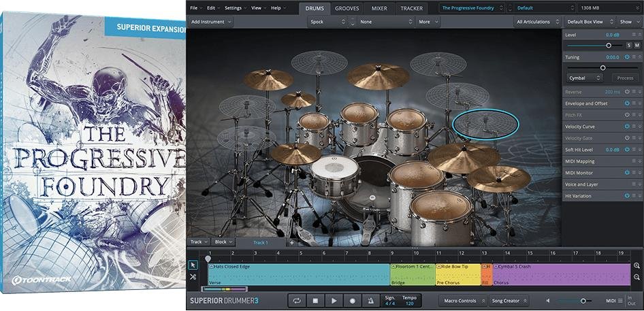Click the snare drum in the kit
Viewport: 644px width, 311px height.
tap(334, 176)
